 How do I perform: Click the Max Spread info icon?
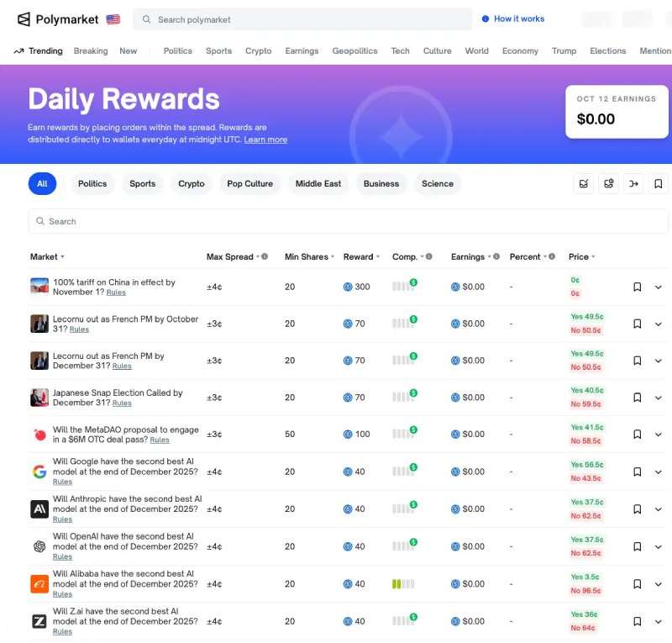pos(265,256)
